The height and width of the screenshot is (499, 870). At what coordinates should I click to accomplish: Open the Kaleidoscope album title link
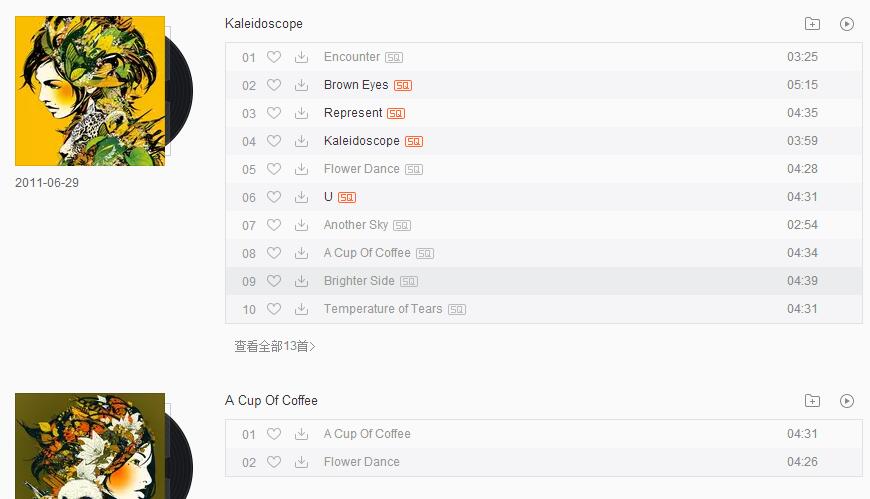(x=264, y=24)
